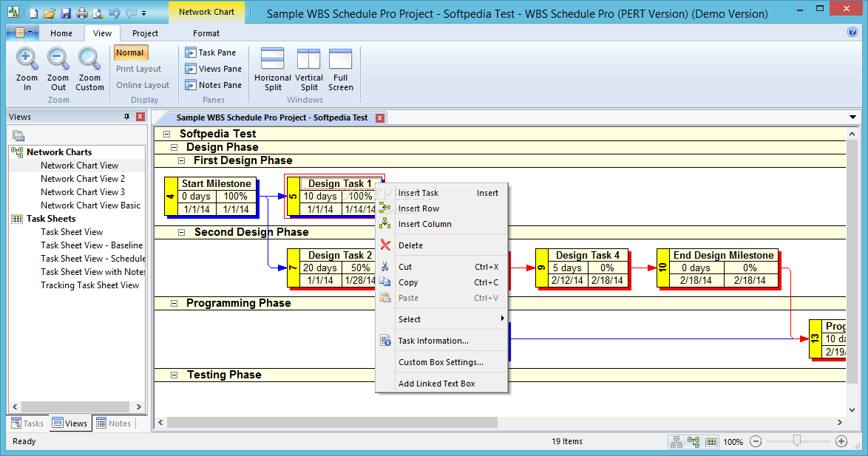Select Task Sheet View - Baseline

[x=92, y=245]
